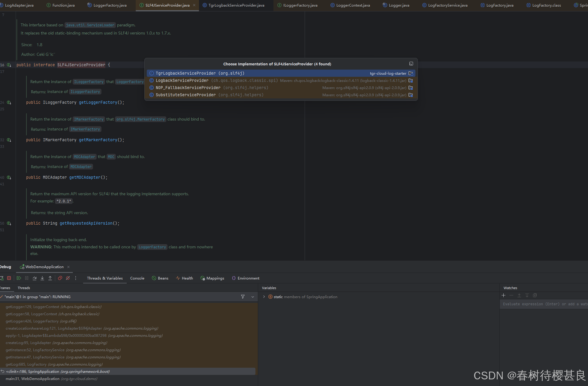Toggle popup to Find tool window
Viewport: 588px width, 386px height.
411,64
